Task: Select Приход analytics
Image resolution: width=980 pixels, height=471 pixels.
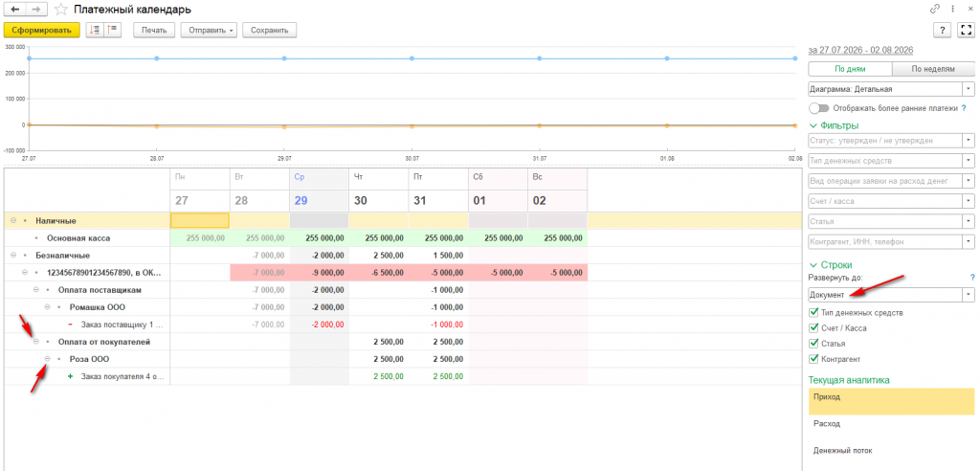Action: [x=891, y=401]
